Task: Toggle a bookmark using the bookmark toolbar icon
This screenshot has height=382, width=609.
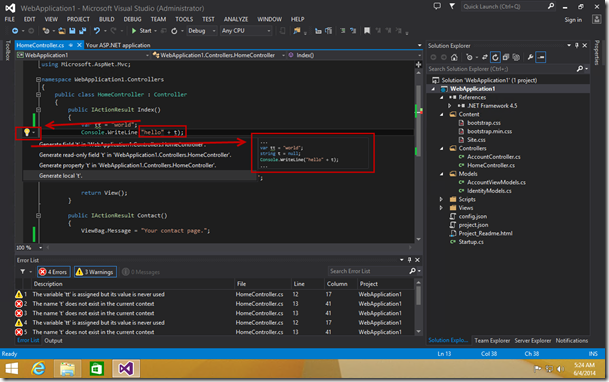Action: click(367, 31)
